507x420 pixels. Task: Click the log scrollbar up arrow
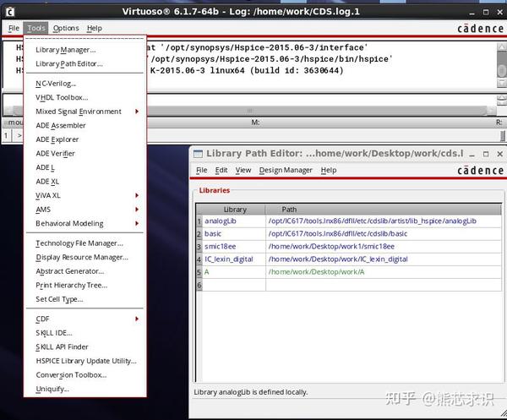tap(501, 46)
